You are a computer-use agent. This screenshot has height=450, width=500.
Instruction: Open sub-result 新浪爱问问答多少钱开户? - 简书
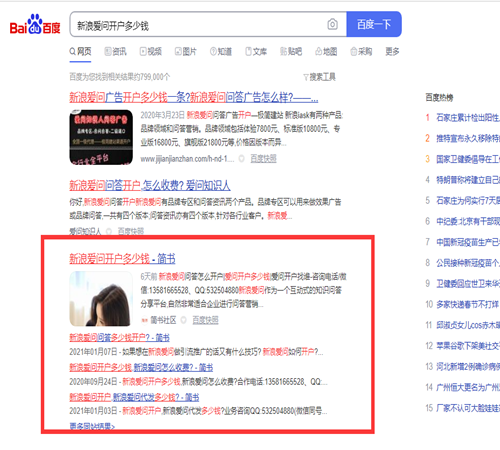pos(119,338)
